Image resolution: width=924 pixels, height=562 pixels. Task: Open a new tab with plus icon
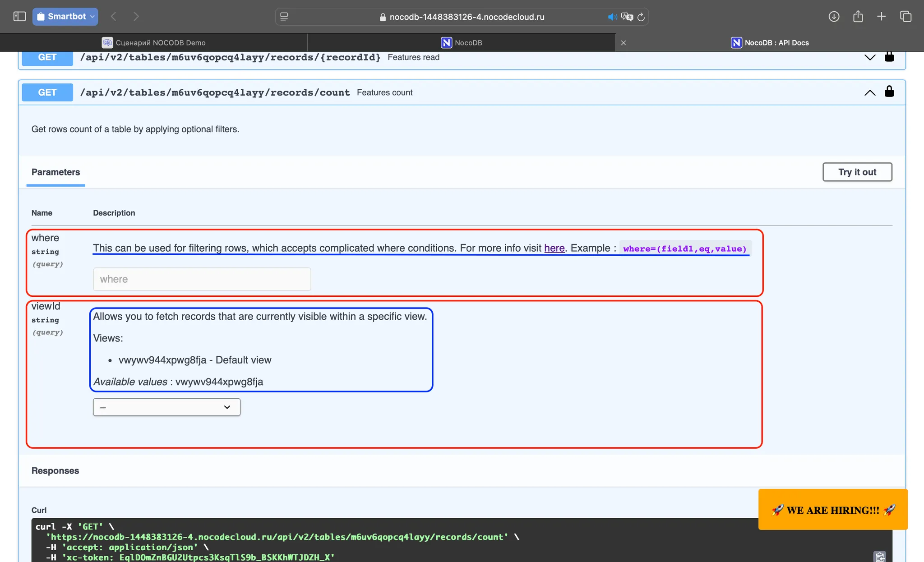coord(881,17)
